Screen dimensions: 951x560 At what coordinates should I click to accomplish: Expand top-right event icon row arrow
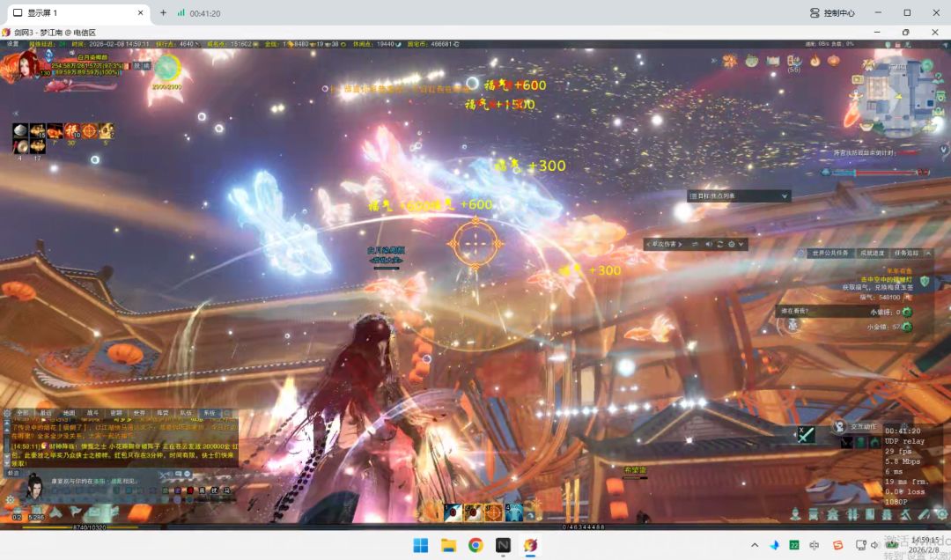pyautogui.click(x=713, y=61)
